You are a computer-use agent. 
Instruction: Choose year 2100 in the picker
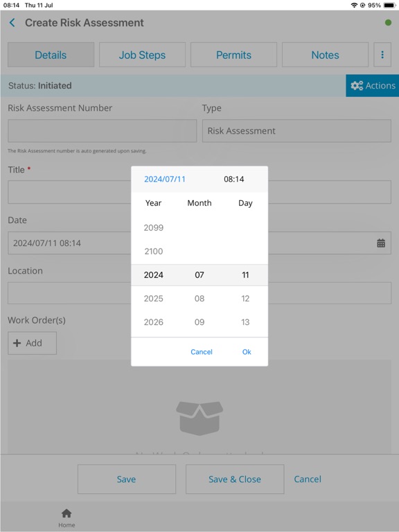(x=154, y=251)
